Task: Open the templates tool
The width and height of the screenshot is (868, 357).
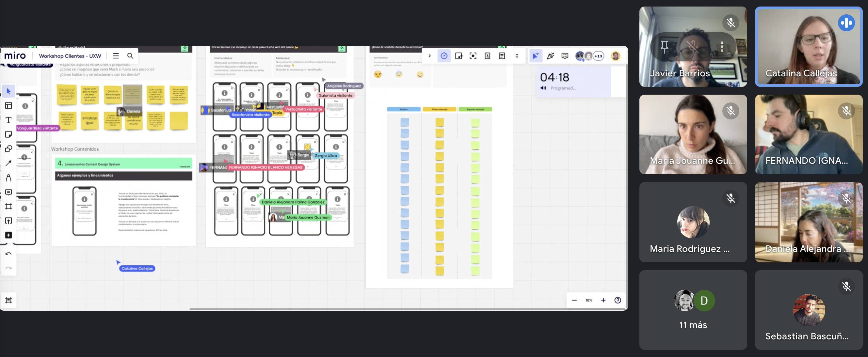Action: (8, 106)
